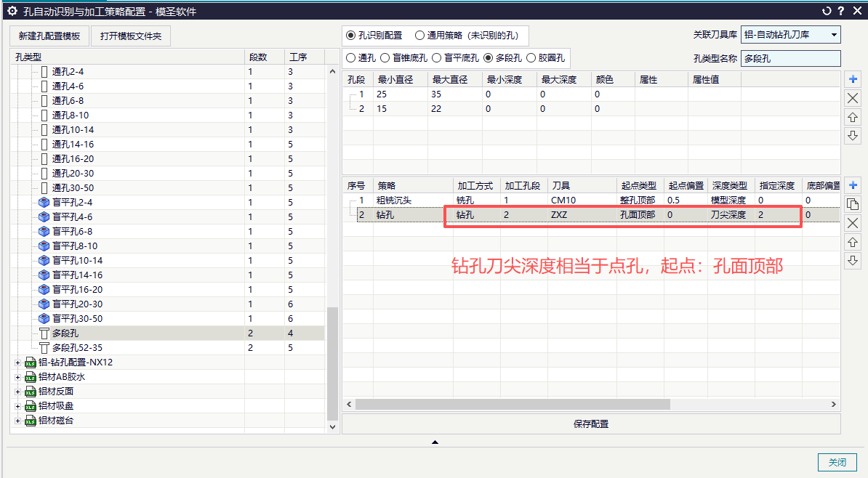Screen dimensions: 868x478
Task: Move strategy row down
Action: coord(853,261)
